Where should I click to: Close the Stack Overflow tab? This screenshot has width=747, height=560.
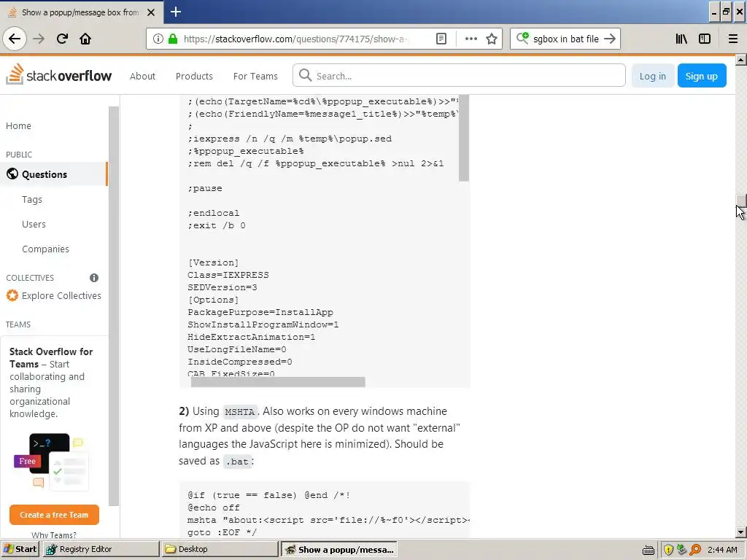(x=151, y=12)
